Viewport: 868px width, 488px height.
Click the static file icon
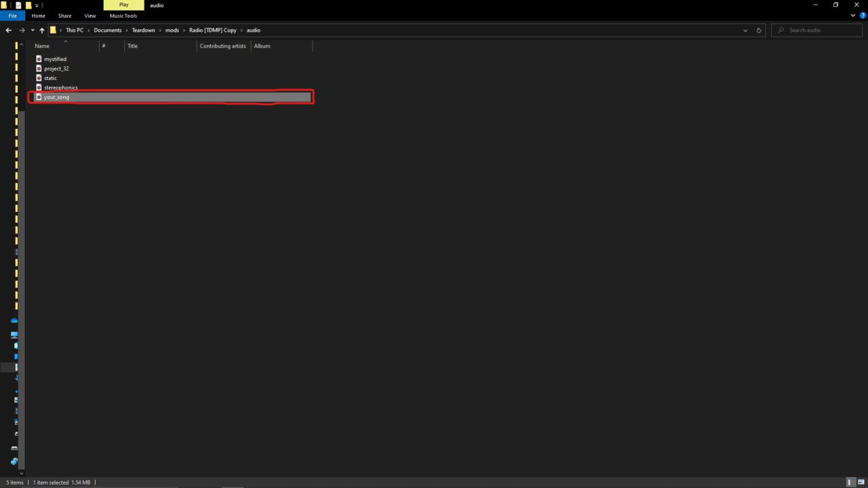39,78
